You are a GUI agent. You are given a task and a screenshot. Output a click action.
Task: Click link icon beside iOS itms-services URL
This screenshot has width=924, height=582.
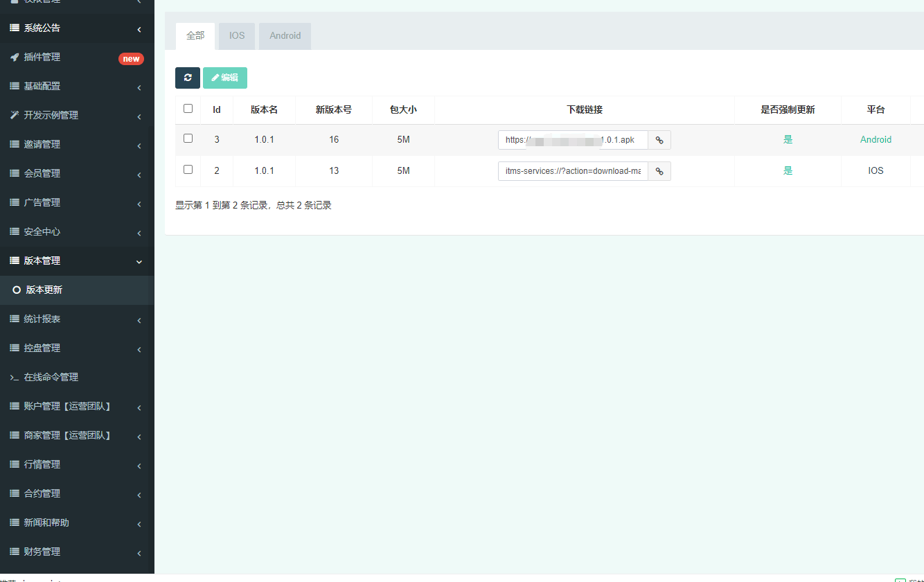pyautogui.click(x=659, y=171)
